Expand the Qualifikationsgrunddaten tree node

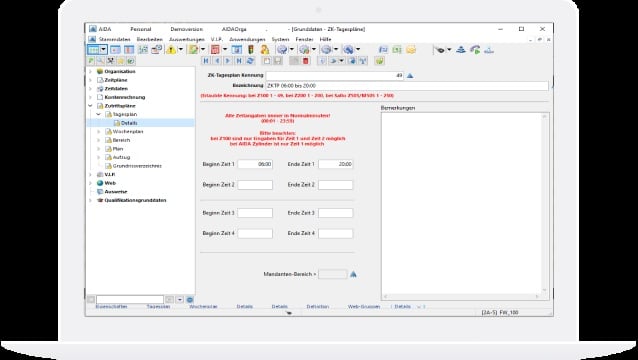(x=91, y=200)
